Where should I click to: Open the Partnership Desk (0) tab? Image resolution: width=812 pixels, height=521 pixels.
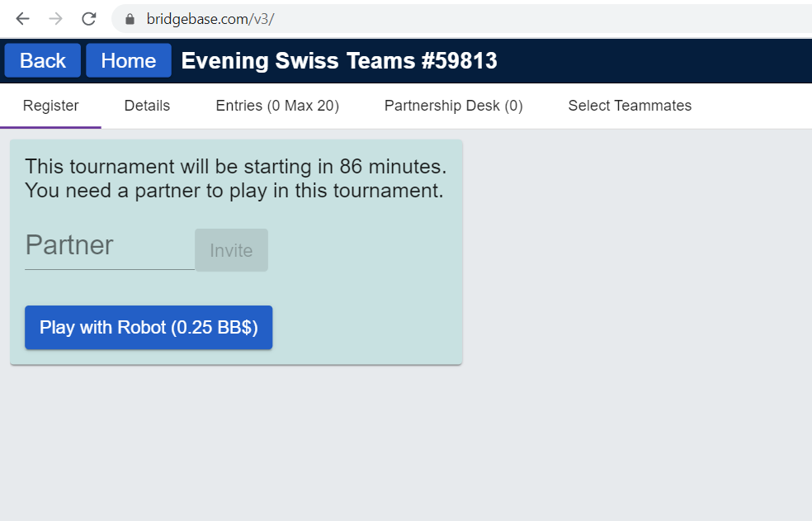click(x=454, y=106)
